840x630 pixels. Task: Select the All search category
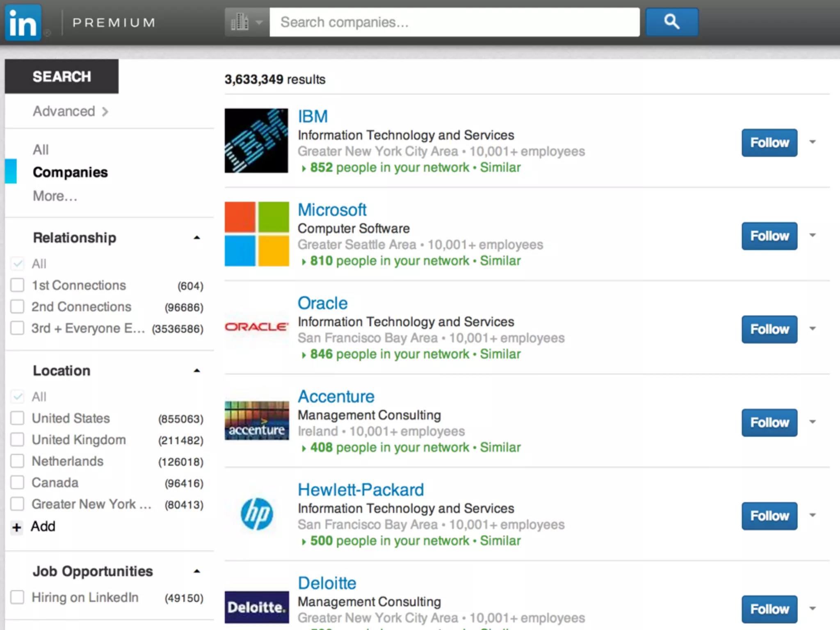41,150
